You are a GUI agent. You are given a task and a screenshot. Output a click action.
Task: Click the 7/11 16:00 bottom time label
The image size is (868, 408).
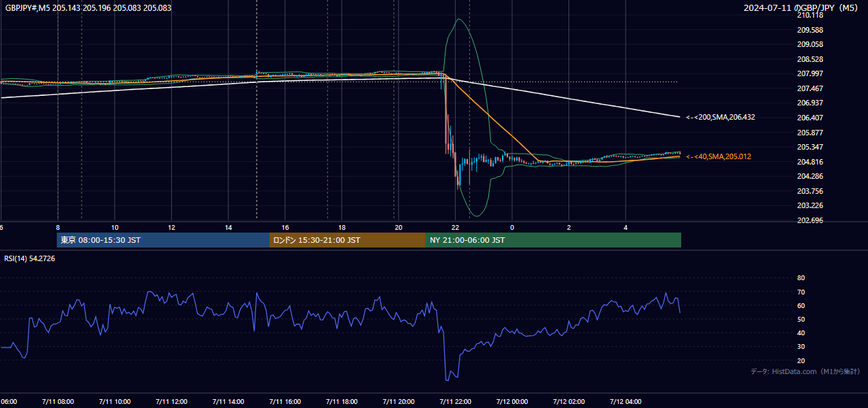(285, 402)
